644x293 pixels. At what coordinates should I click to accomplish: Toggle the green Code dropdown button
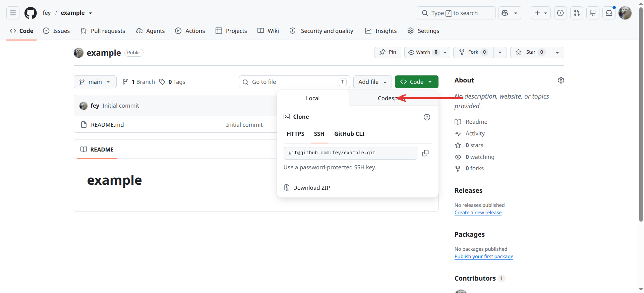pos(417,82)
